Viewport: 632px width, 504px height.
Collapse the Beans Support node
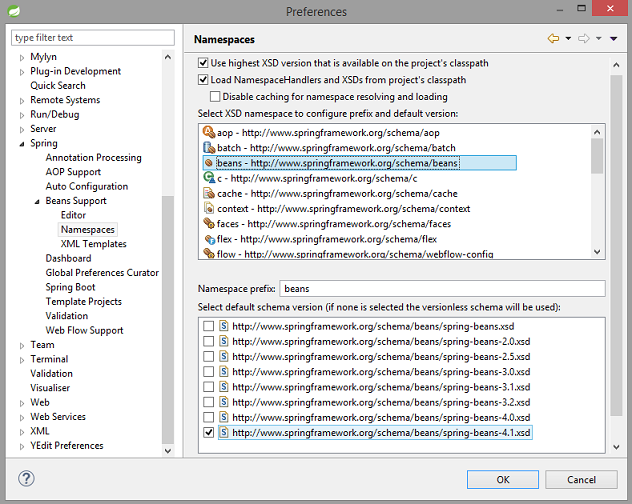37,202
